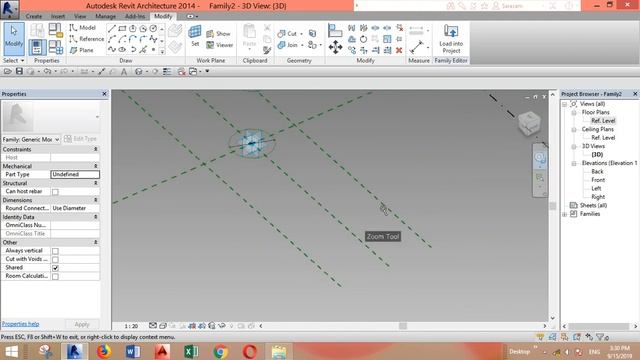The image size is (640, 360).
Task: Switch to the Modify ribbon tab
Action: (163, 16)
